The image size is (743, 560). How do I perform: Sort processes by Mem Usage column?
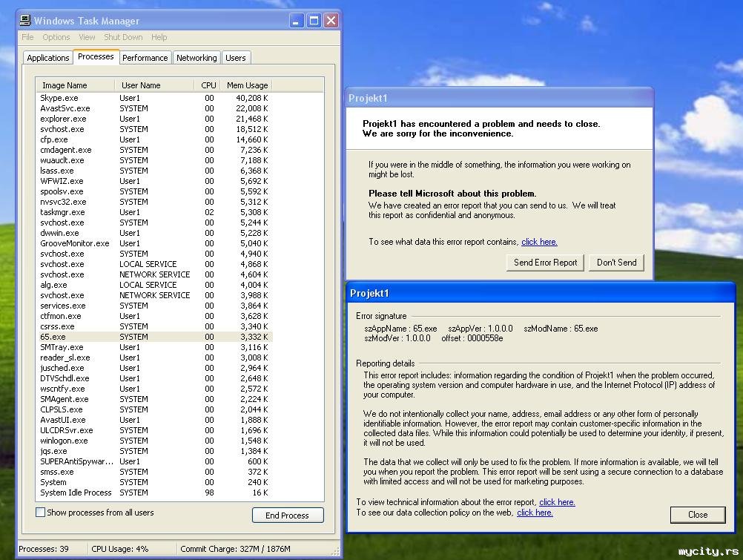pos(247,85)
